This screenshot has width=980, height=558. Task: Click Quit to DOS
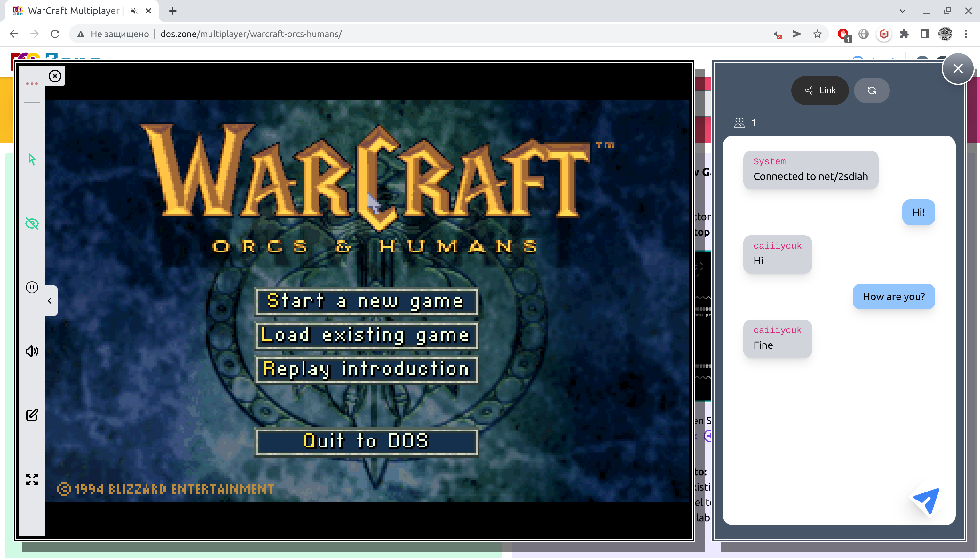tap(366, 442)
